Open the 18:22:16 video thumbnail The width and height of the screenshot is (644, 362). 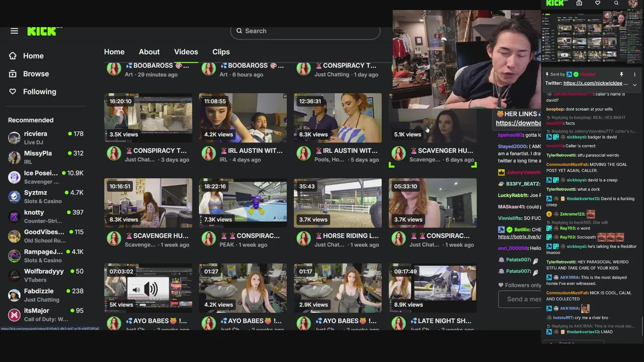[x=243, y=203]
